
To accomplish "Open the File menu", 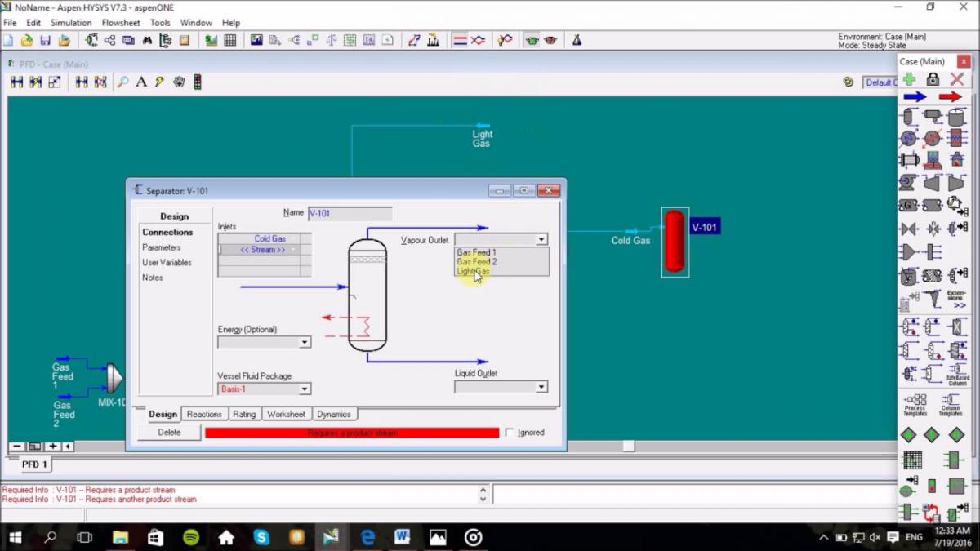I will pyautogui.click(x=10, y=23).
